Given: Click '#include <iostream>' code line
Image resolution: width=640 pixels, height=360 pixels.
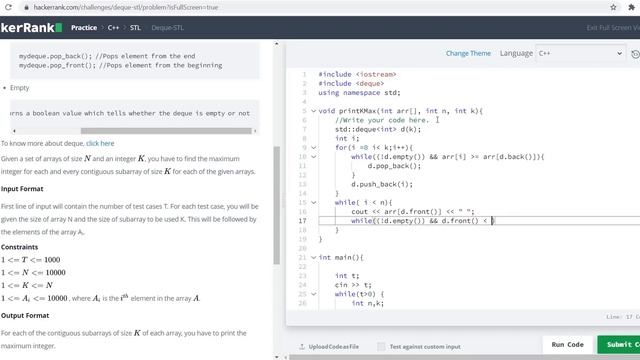Looking at the screenshot, I should point(357,74).
